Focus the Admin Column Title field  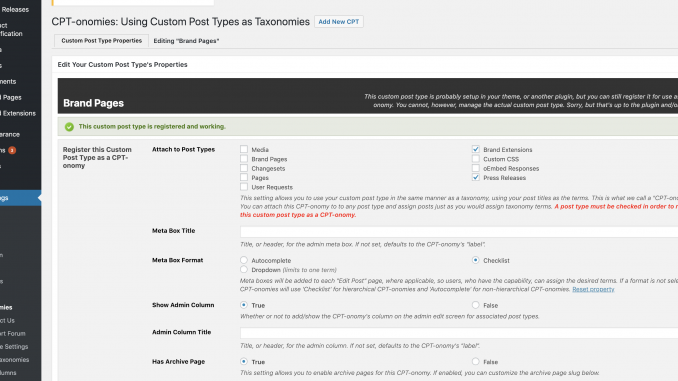[x=459, y=333]
